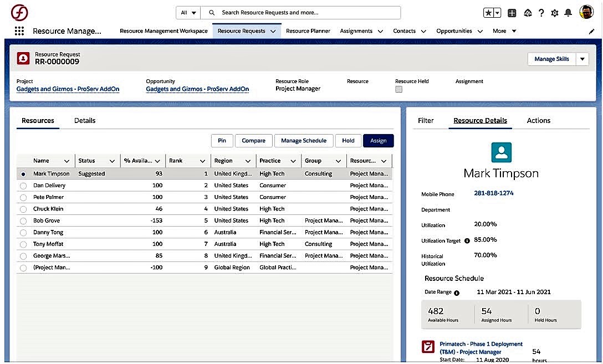The width and height of the screenshot is (603, 364).
Task: Switch to the Filter tab
Action: click(x=426, y=120)
